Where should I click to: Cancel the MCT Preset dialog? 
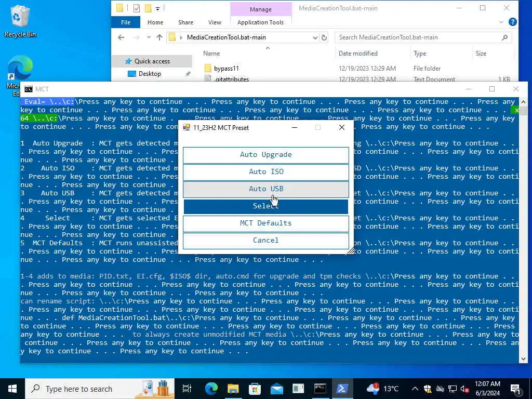[x=265, y=240]
